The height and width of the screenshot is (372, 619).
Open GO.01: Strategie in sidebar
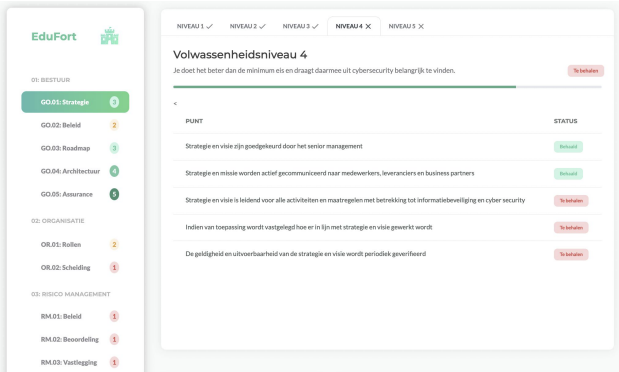pos(75,102)
